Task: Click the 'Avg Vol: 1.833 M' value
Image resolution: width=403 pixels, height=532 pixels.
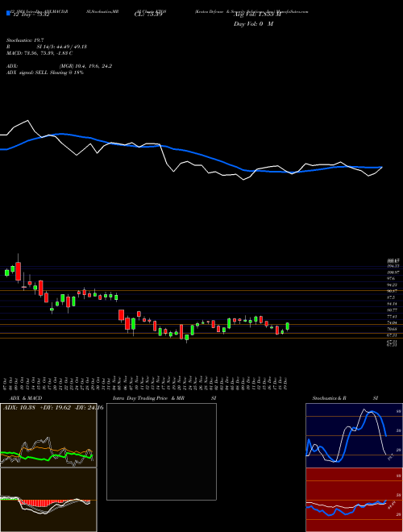Action: coord(257,15)
